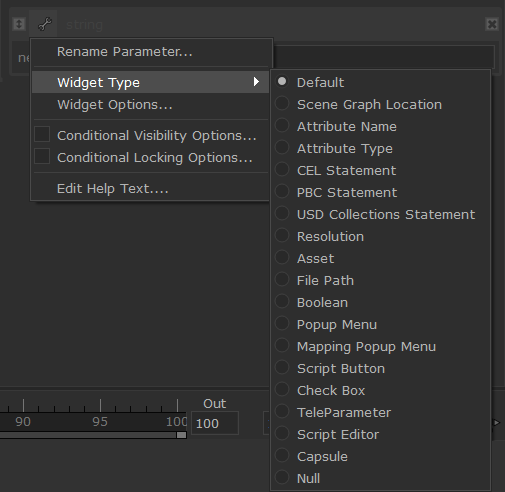Select Scene Graph Location widget type
505x492 pixels.
pos(381,104)
